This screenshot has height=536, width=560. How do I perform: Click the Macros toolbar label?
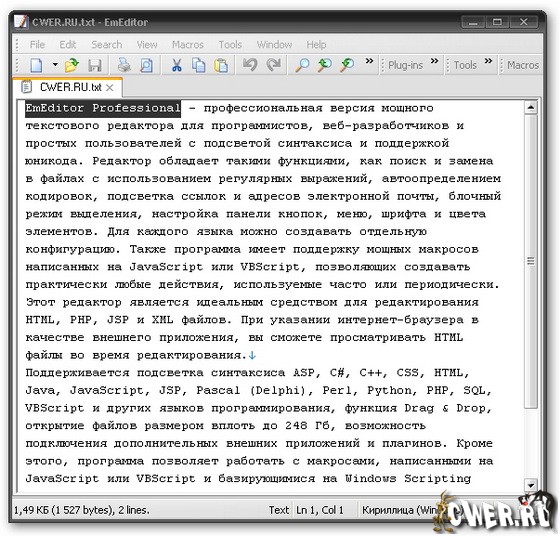click(x=523, y=65)
